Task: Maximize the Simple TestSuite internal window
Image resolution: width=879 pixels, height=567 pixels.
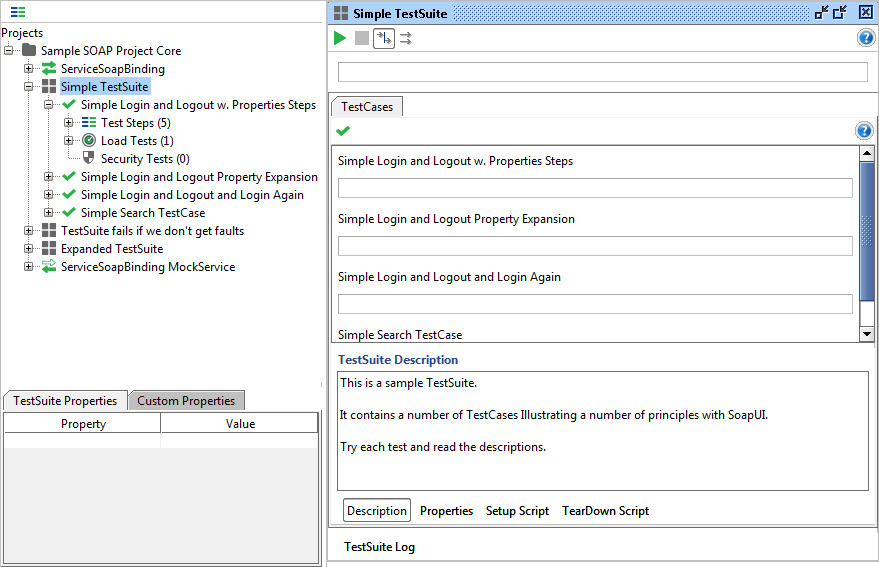Action: click(x=840, y=12)
